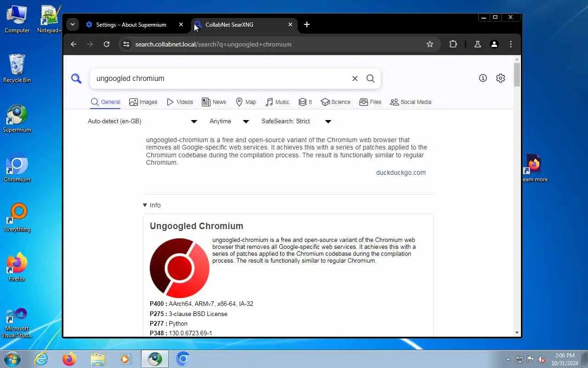Switch to Images search category

click(143, 102)
